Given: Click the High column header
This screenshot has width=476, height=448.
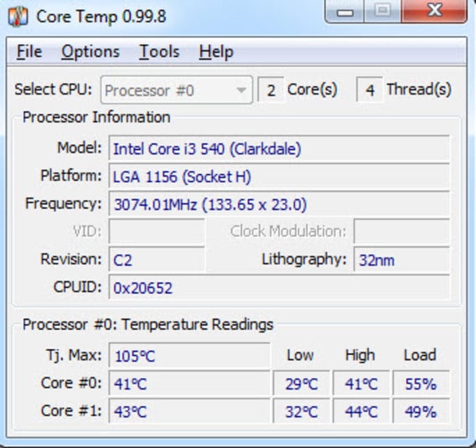Looking at the screenshot, I should [360, 356].
